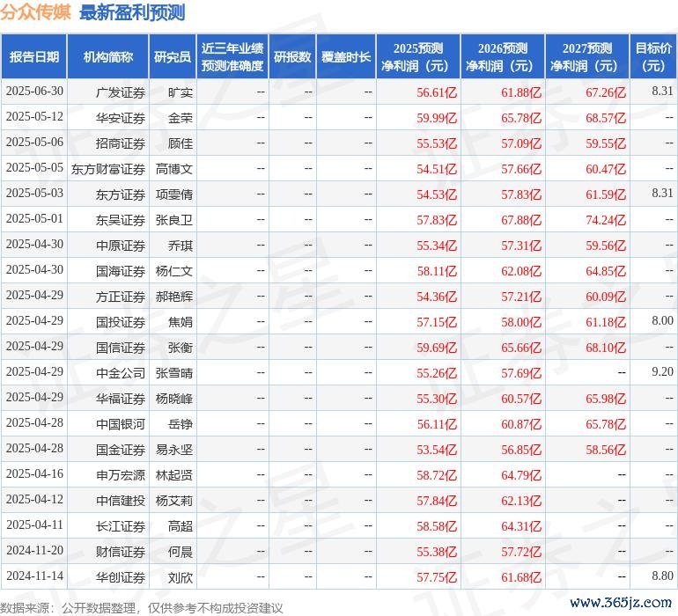Screen dimensions: 678x616
Task: Click the date 2025-04-16
Action: 34,473
